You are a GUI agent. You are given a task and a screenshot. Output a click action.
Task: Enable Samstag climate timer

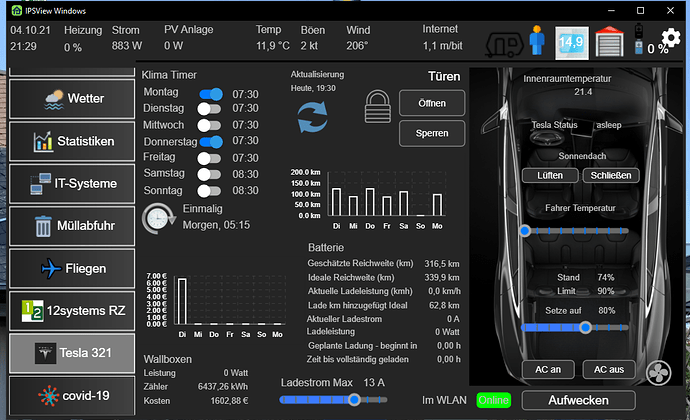[209, 174]
